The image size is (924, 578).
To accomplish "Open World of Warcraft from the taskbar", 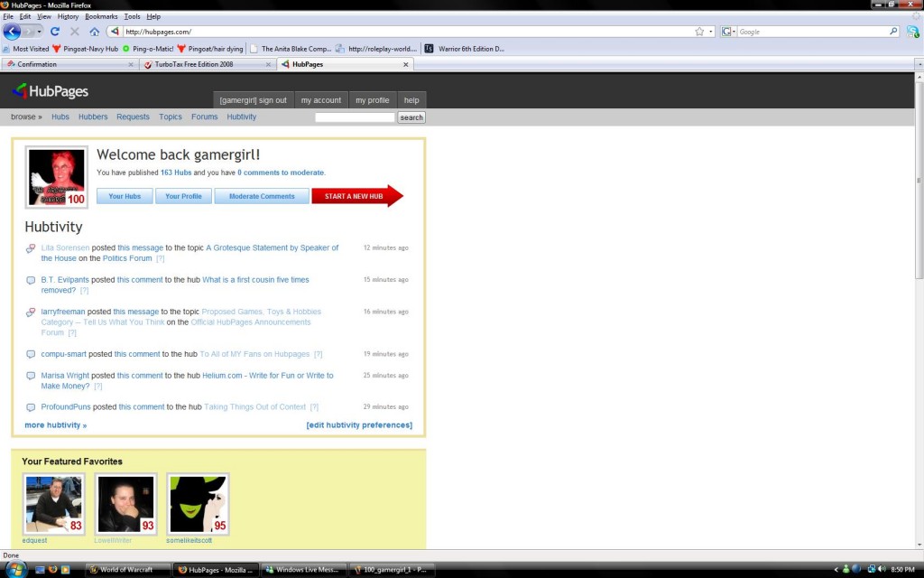I will [x=125, y=570].
